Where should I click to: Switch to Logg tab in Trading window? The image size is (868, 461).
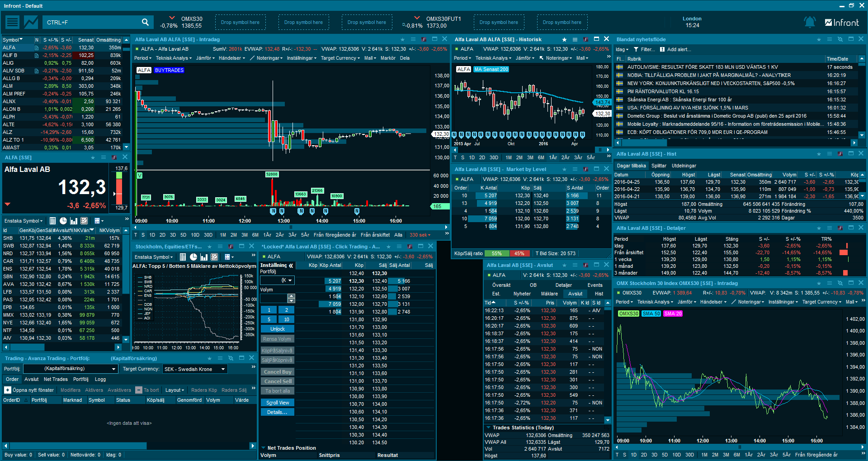100,379
